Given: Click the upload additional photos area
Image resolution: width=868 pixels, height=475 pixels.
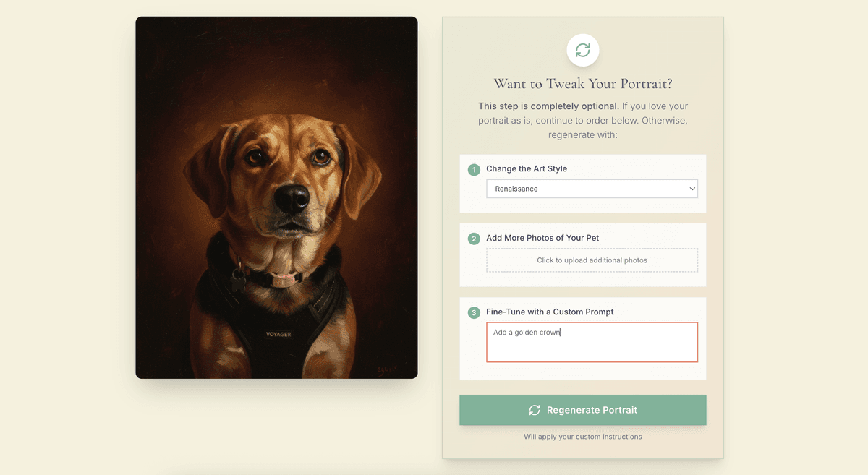Looking at the screenshot, I should 592,260.
